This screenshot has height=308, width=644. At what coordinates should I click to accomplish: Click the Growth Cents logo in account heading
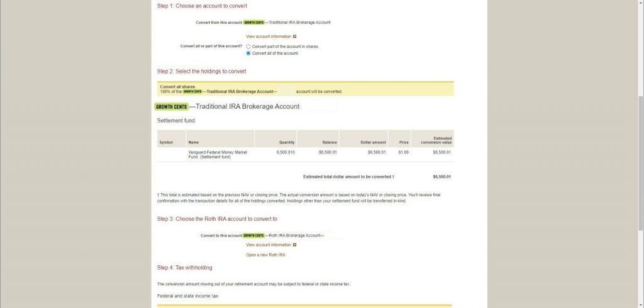171,107
